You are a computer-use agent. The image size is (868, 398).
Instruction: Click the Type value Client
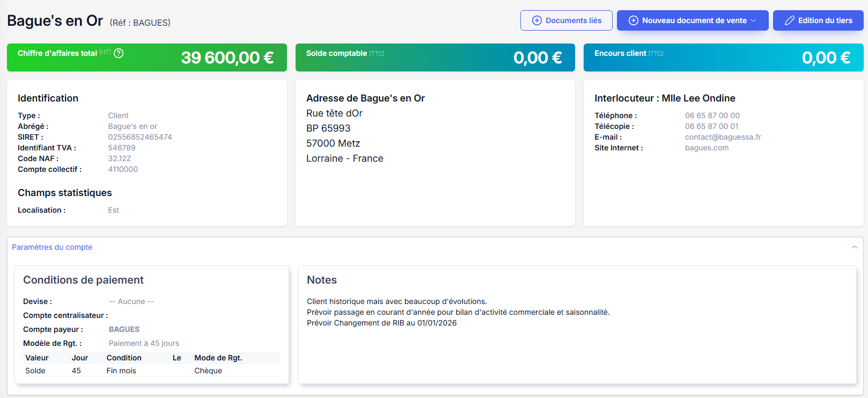point(119,115)
